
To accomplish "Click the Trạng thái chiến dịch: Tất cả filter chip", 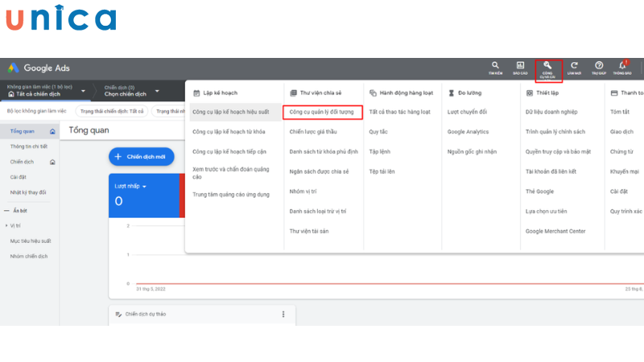I will [x=112, y=111].
